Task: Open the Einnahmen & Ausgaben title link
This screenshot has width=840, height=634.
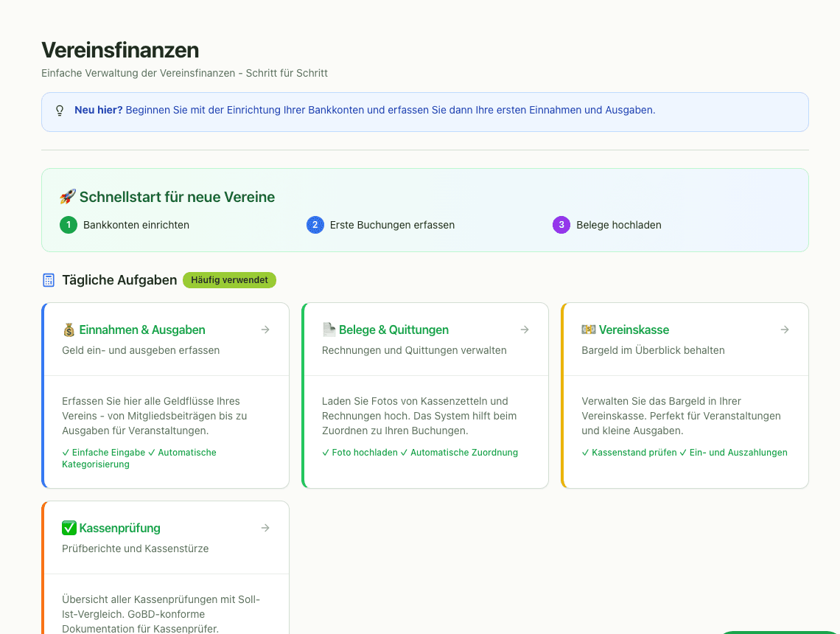Action: click(x=142, y=330)
